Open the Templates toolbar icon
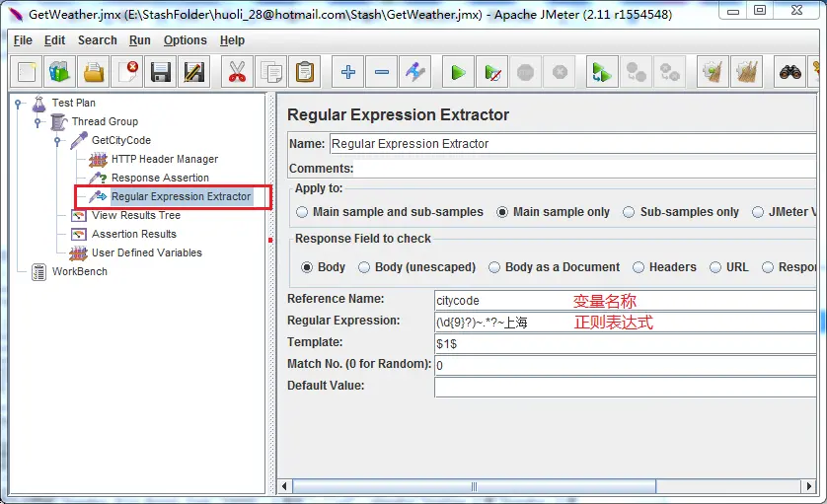This screenshot has width=827, height=504. click(x=59, y=72)
